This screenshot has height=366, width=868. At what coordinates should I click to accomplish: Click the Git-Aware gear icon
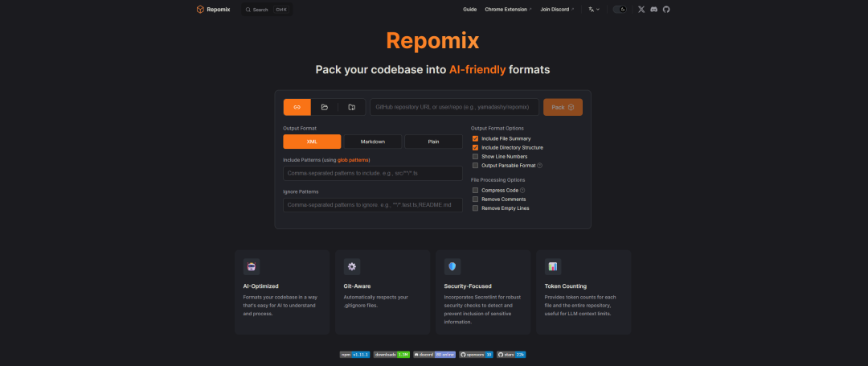(352, 267)
